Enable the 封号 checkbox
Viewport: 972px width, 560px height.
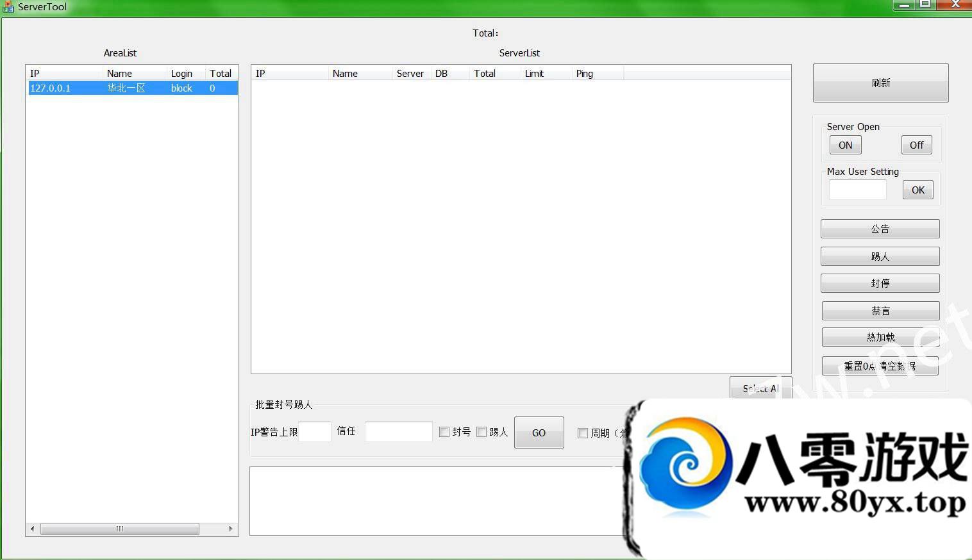(x=444, y=432)
